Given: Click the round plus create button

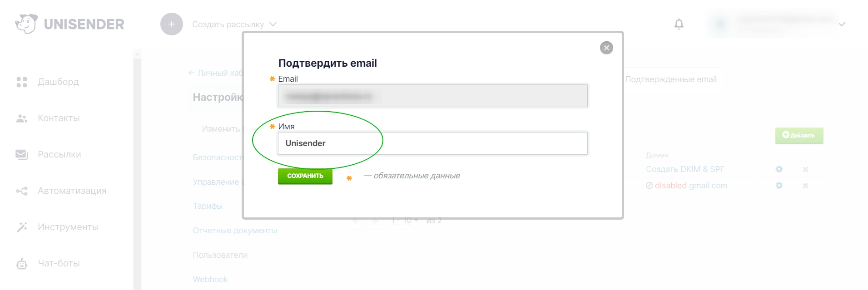Looking at the screenshot, I should click(172, 24).
